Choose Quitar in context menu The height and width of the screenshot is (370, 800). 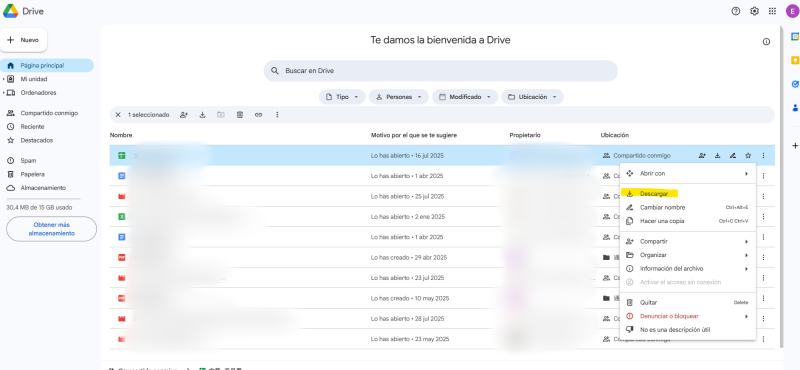coord(688,303)
